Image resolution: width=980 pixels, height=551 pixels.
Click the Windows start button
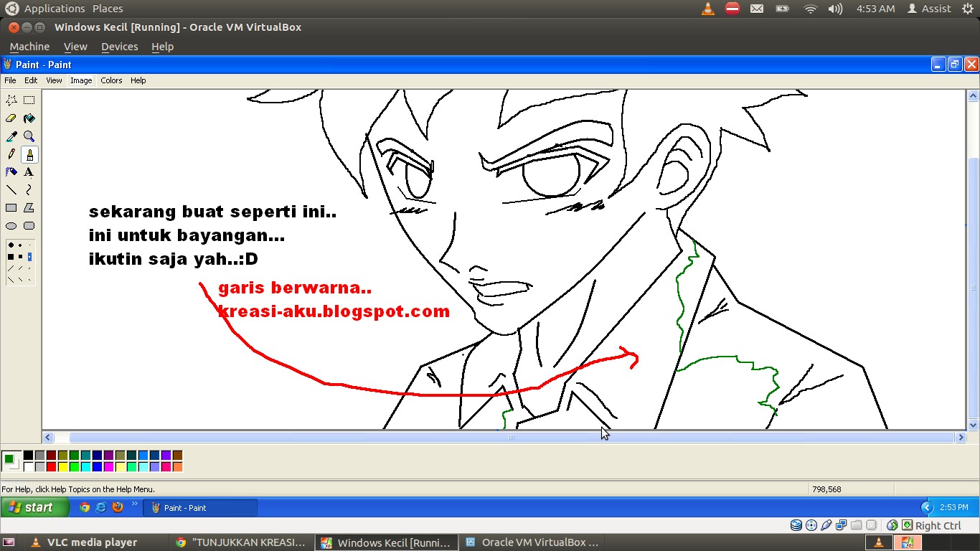coord(35,507)
